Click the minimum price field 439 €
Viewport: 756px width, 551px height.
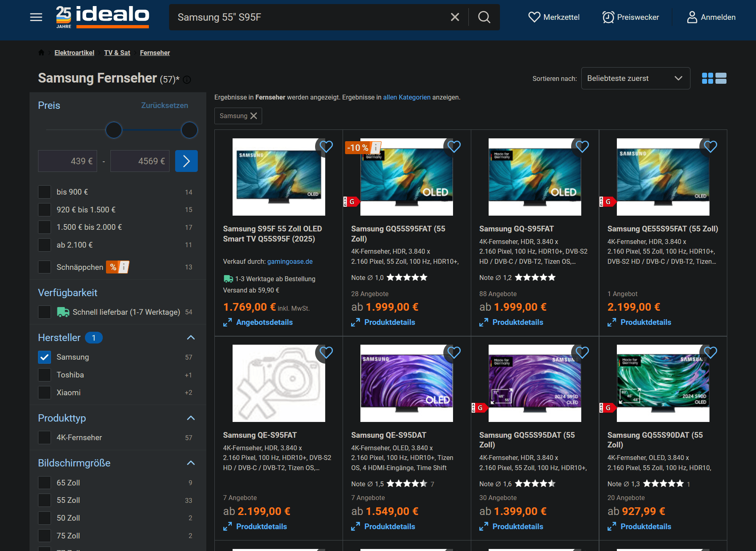pos(68,161)
